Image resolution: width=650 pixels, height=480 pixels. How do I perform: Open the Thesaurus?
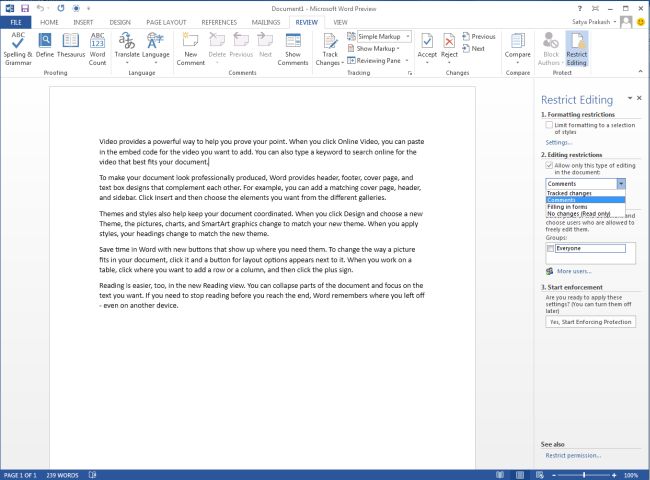point(71,46)
